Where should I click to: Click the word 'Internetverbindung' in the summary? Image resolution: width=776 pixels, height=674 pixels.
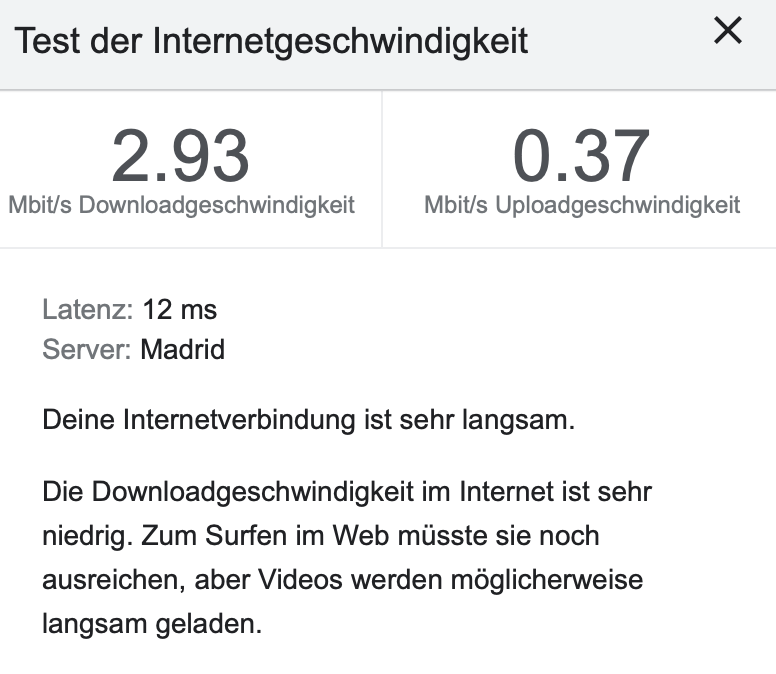[x=238, y=420]
